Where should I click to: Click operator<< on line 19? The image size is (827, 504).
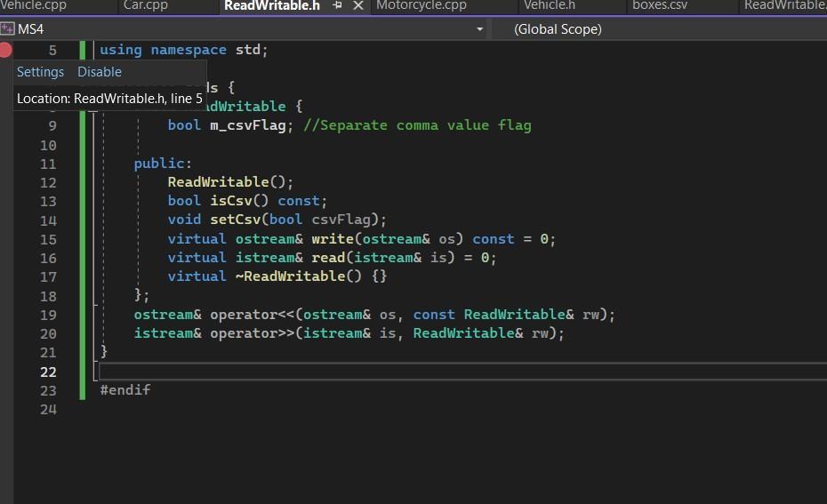click(253, 315)
